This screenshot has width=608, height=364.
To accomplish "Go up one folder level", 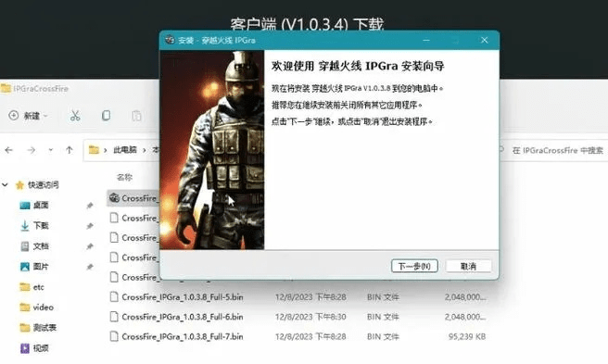I will 69,150.
